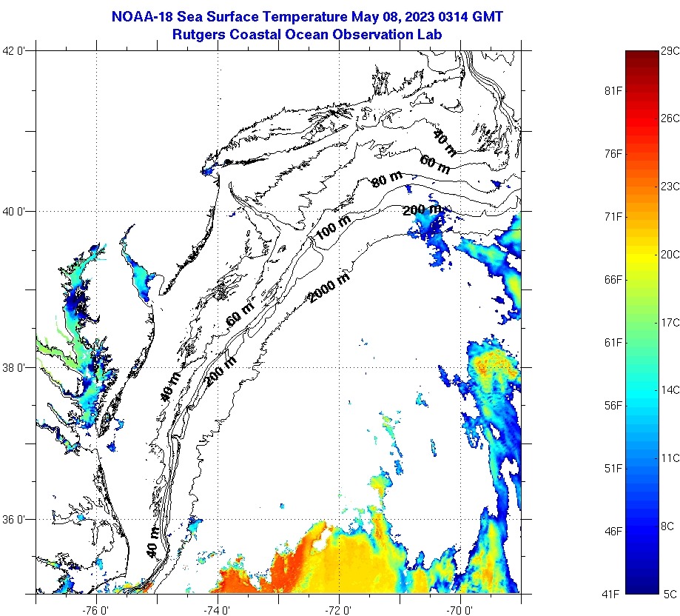Screen dimensions: 680x616
Task: Click the 60 m label near the 2000 m label
Action: [240, 314]
